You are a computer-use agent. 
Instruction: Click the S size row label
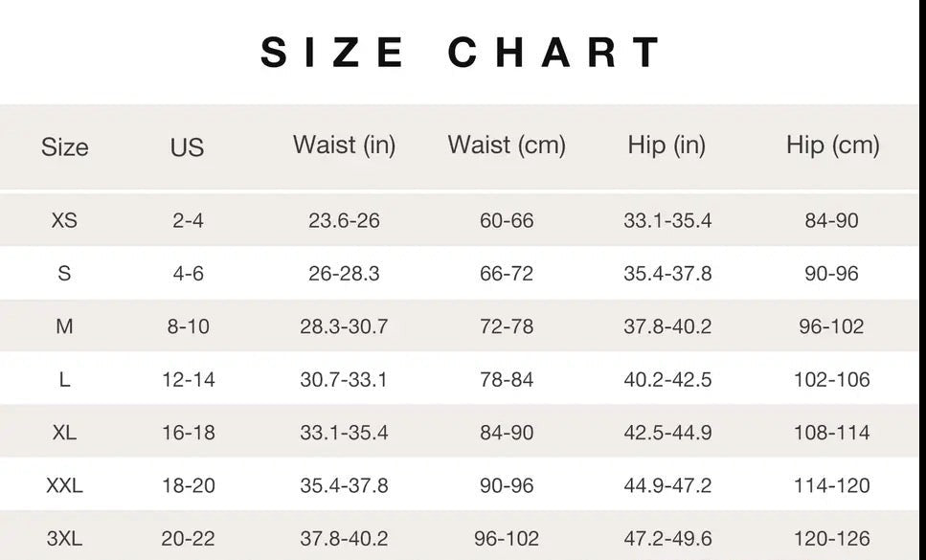coord(64,273)
